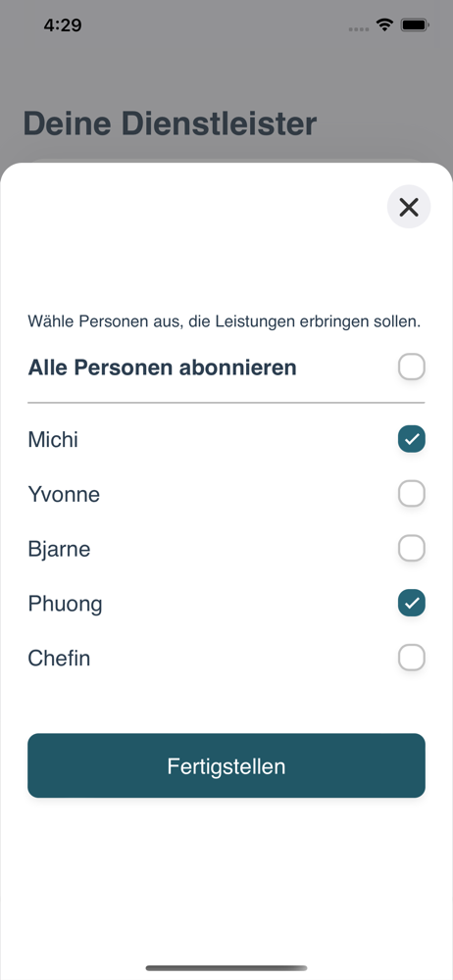Tick the Yvonne checkbox
This screenshot has width=453, height=980.
click(412, 494)
